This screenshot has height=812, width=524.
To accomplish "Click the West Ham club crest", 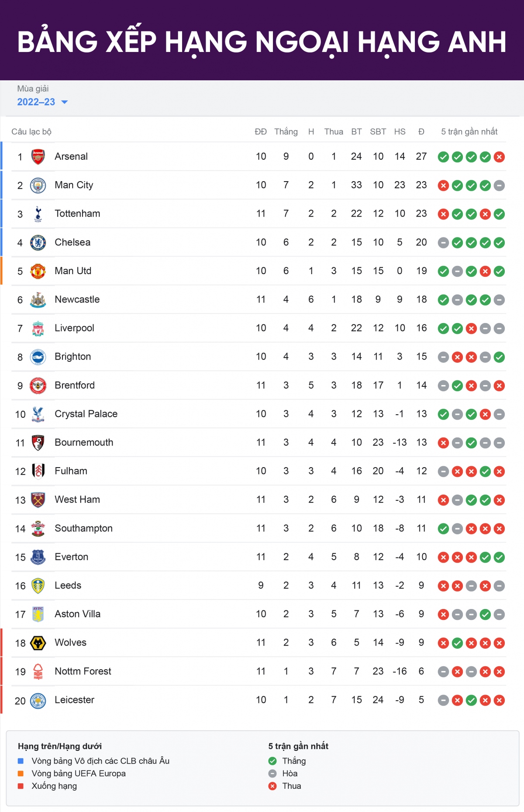I will tap(38, 500).
